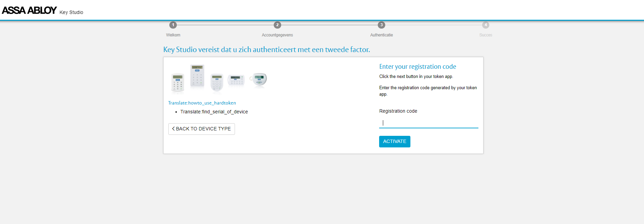Image resolution: width=644 pixels, height=224 pixels.
Task: Click the tall card-style token image
Action: pyautogui.click(x=197, y=76)
